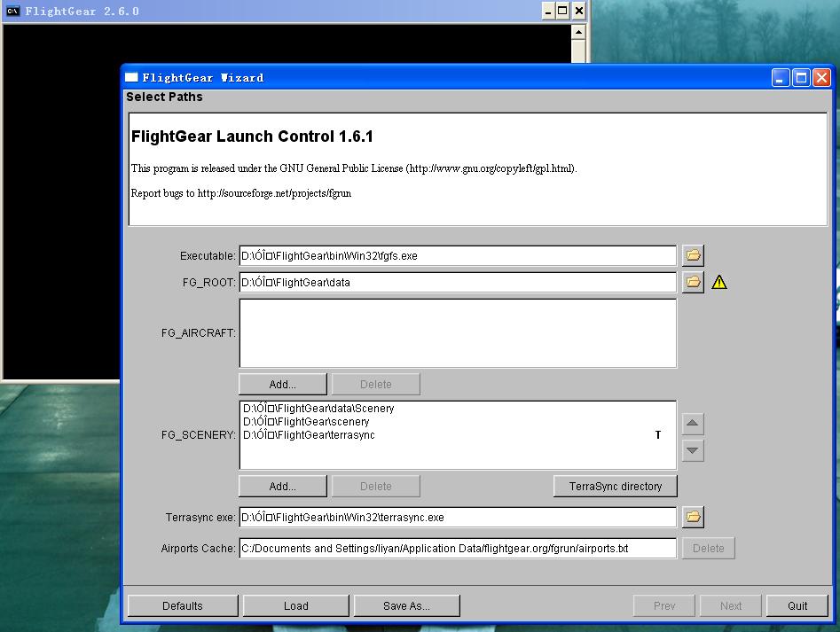This screenshot has width=840, height=632.
Task: Click the Executable label
Action: pos(208,256)
